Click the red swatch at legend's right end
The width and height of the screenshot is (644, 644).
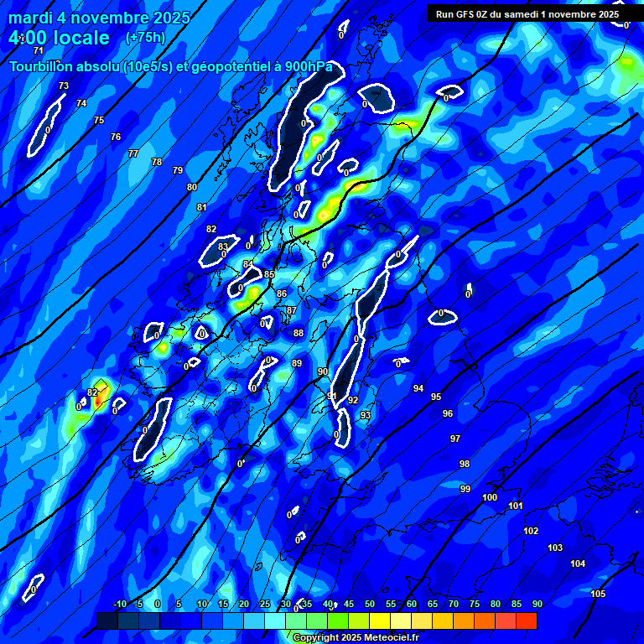coord(527,621)
